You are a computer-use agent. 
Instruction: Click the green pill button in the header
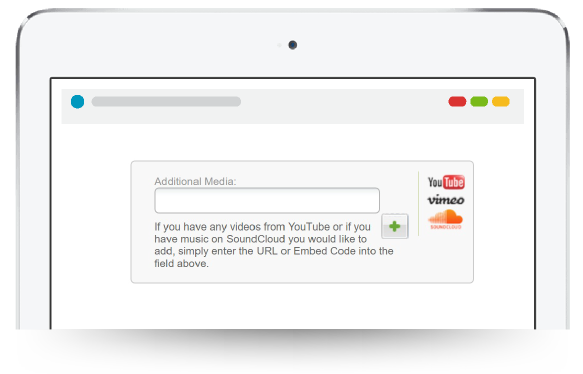[479, 101]
